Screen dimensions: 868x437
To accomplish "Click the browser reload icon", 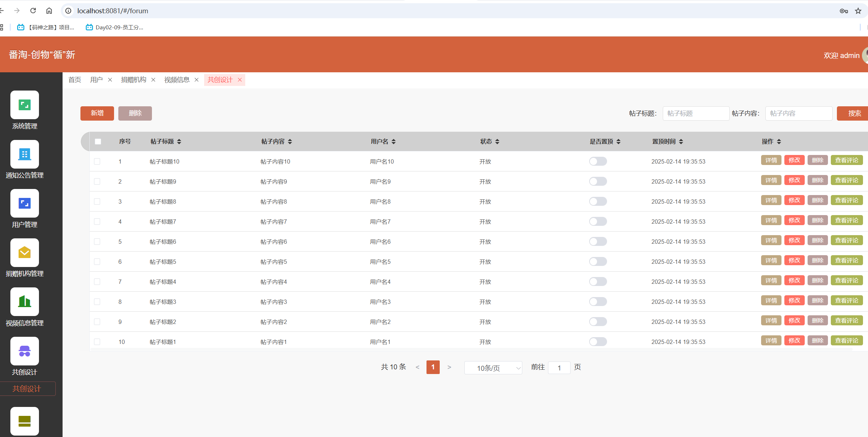I will tap(33, 11).
